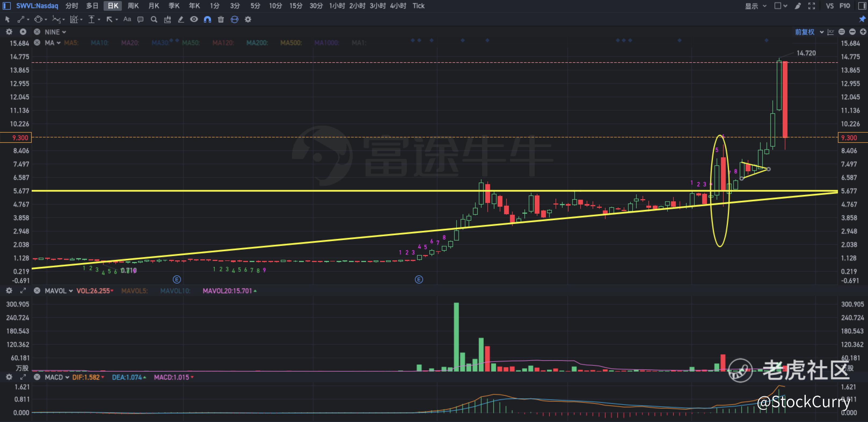Click the VS compare button
868x422 pixels.
point(830,6)
